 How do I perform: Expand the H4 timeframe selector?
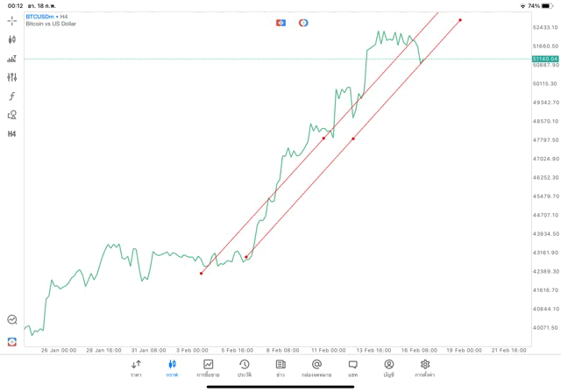(x=12, y=134)
